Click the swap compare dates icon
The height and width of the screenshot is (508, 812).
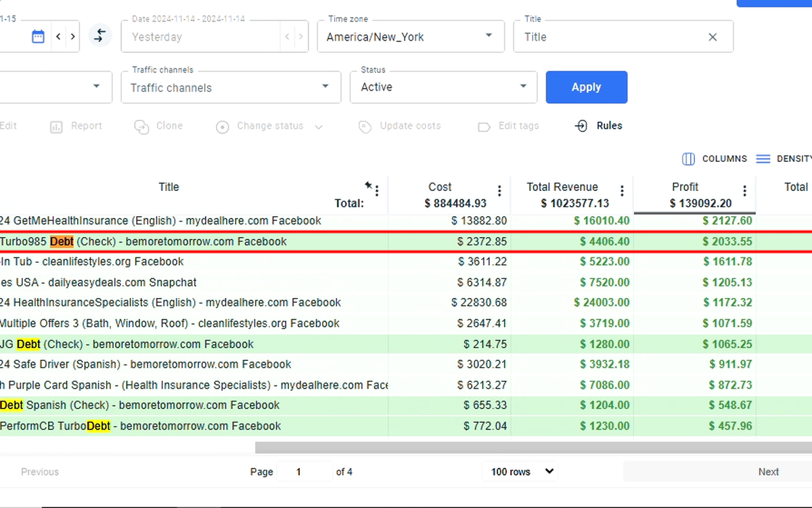(x=100, y=35)
